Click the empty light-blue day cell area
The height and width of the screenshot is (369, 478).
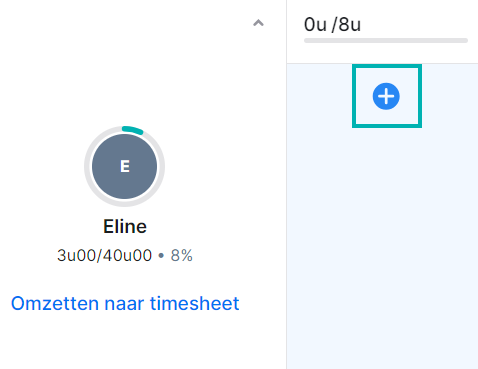click(x=382, y=247)
